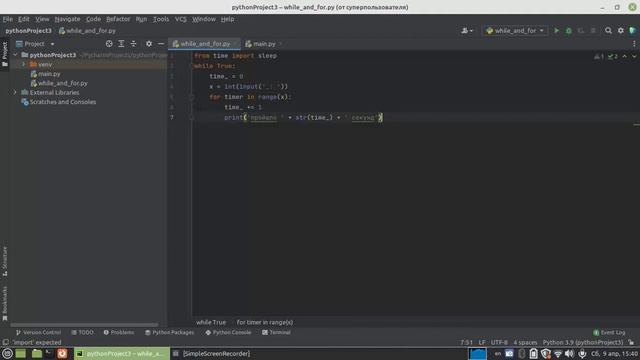Open Project panel options gear
640x360 pixels.
tap(149, 44)
